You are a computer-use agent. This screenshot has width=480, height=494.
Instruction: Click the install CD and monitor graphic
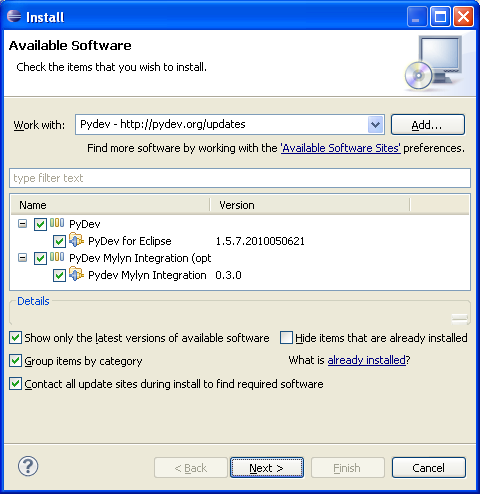pos(434,63)
